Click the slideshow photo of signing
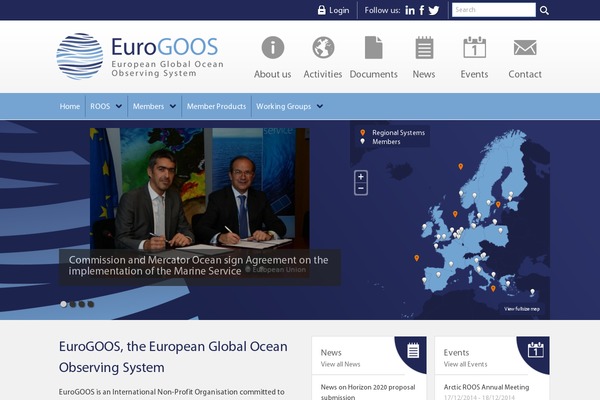The width and height of the screenshot is (600, 400). click(x=200, y=188)
